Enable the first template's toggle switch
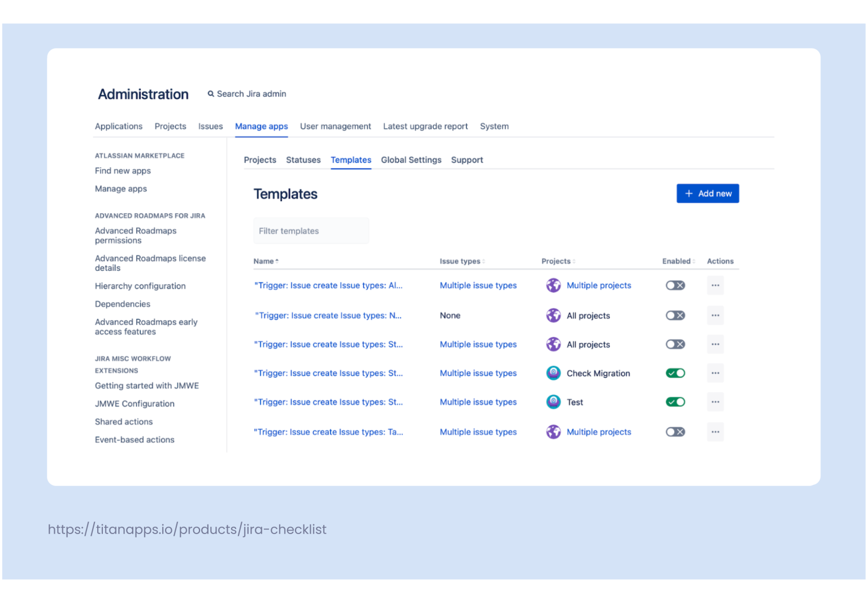 point(675,285)
